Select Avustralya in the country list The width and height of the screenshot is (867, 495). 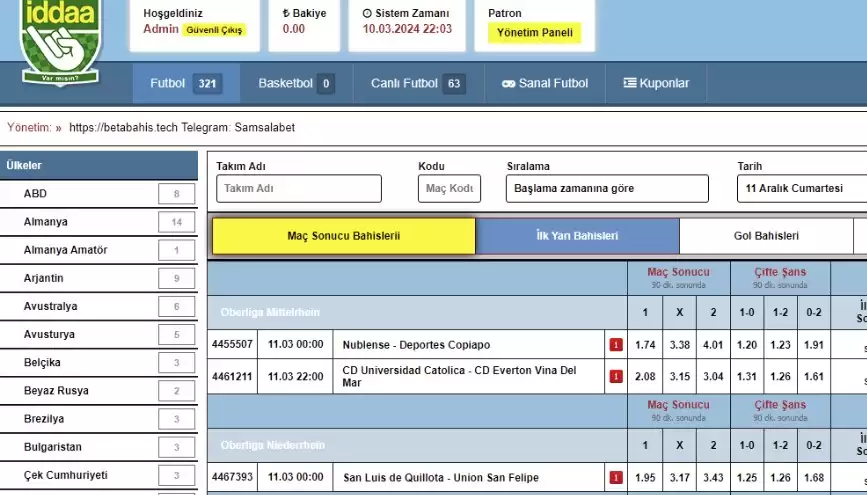click(x=98, y=307)
